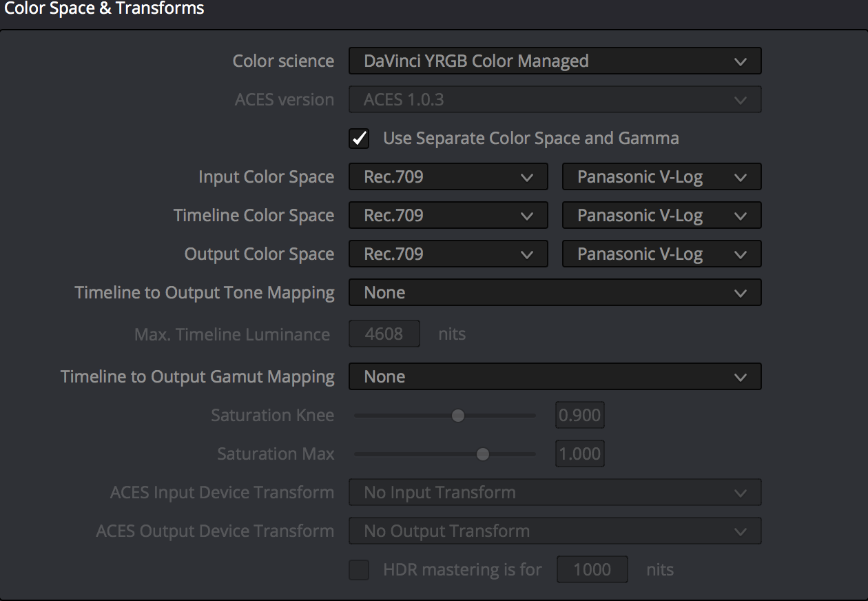Click the Timeline to Output Gamut Mapping label
This screenshot has height=601, width=868.
coord(198,377)
